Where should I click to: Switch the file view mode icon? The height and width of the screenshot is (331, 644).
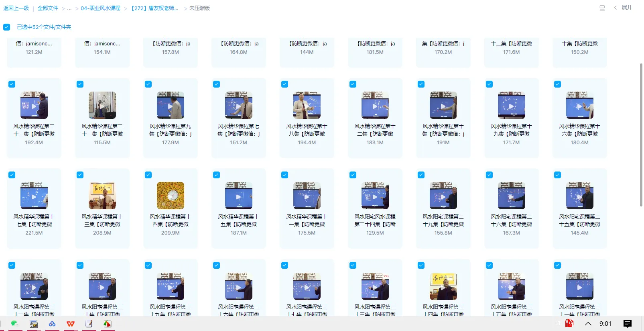602,8
